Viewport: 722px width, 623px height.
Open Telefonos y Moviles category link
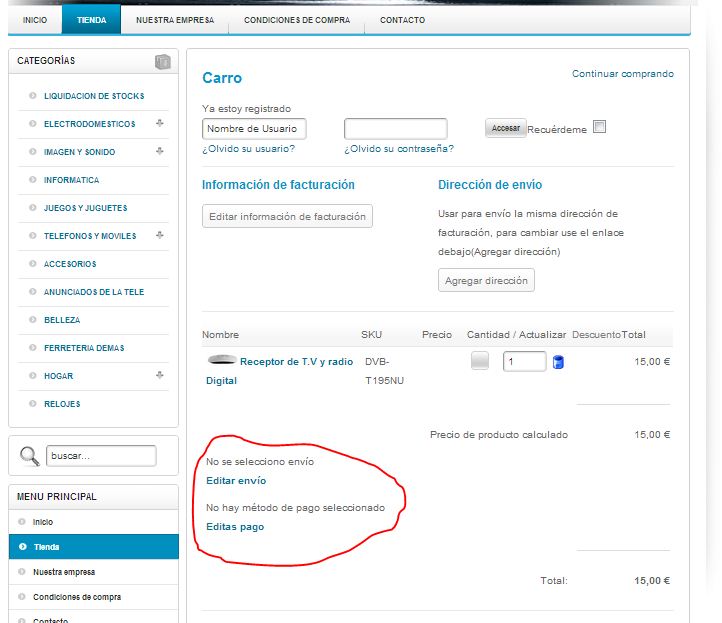[90, 236]
